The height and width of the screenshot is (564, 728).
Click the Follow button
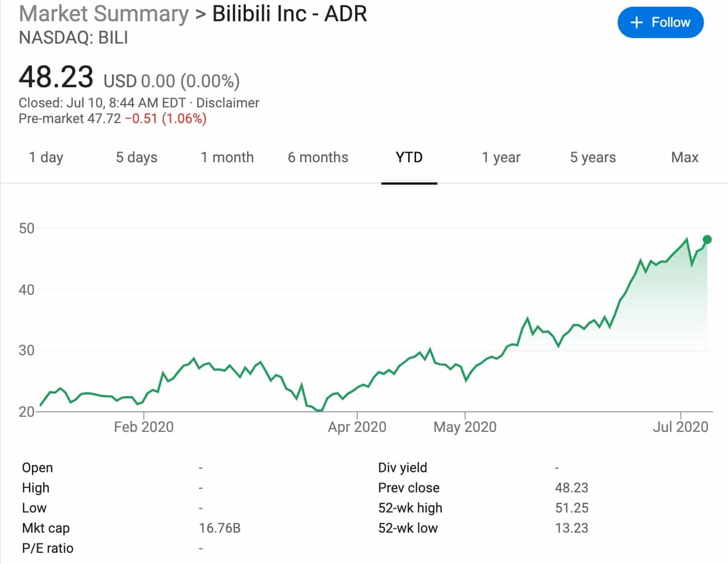click(660, 22)
